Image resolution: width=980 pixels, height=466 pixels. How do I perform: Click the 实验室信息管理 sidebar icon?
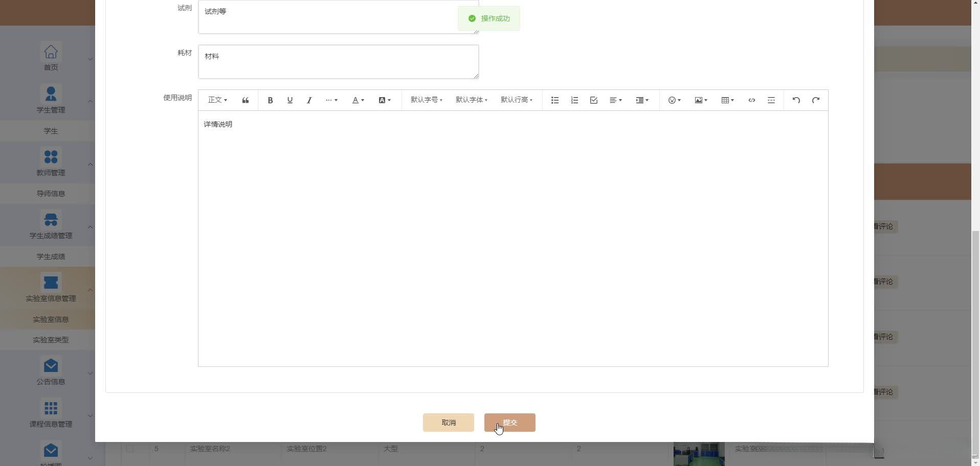[51, 283]
